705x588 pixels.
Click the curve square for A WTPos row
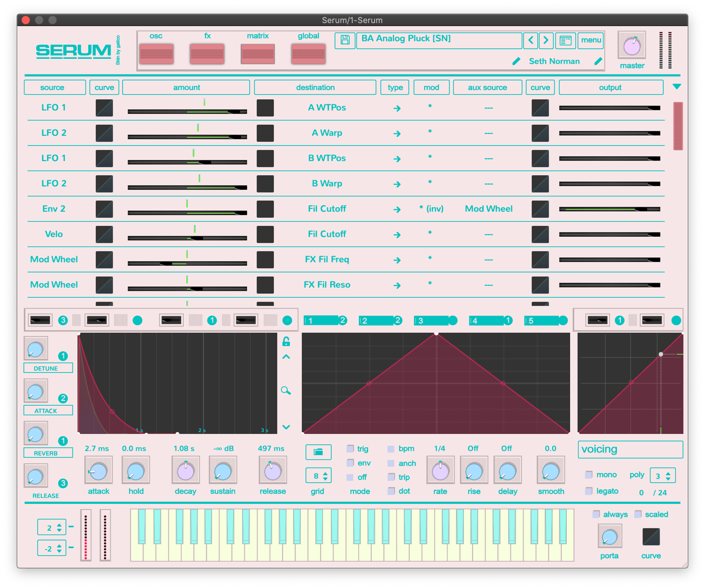pos(104,108)
